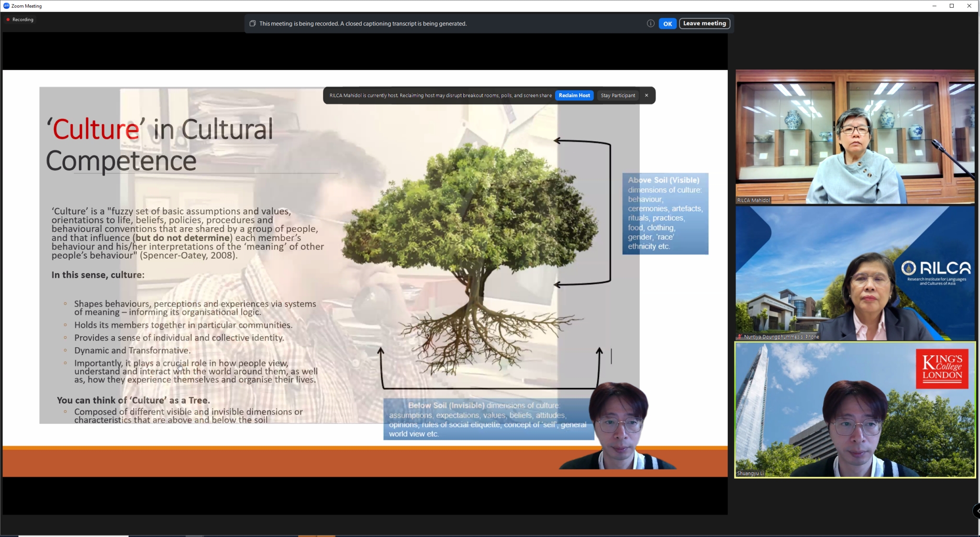Click the Leave meeting button
The width and height of the screenshot is (980, 537).
point(704,23)
